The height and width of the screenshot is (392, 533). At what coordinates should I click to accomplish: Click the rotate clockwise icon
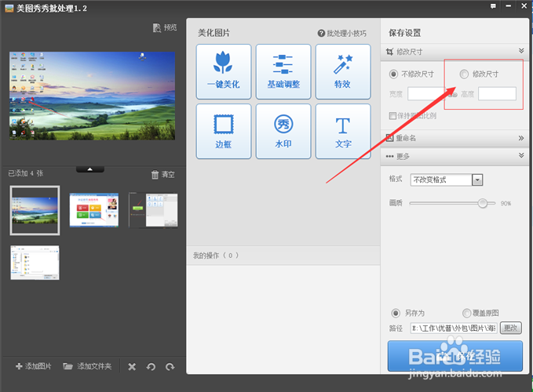click(x=170, y=367)
